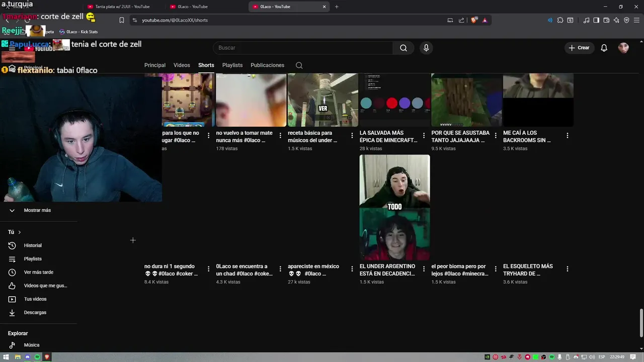
Task: Switch to the Videos channel tab
Action: click(182, 65)
